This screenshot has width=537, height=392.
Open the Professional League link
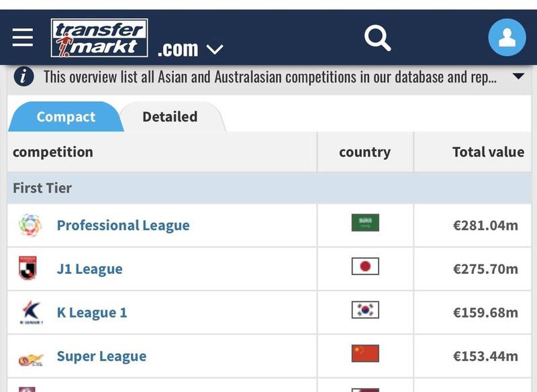point(123,226)
